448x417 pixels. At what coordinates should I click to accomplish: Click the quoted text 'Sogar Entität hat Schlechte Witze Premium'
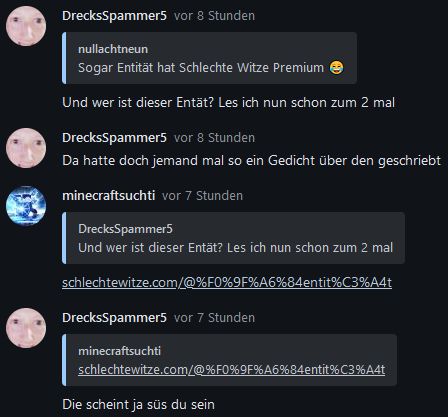pos(201,68)
